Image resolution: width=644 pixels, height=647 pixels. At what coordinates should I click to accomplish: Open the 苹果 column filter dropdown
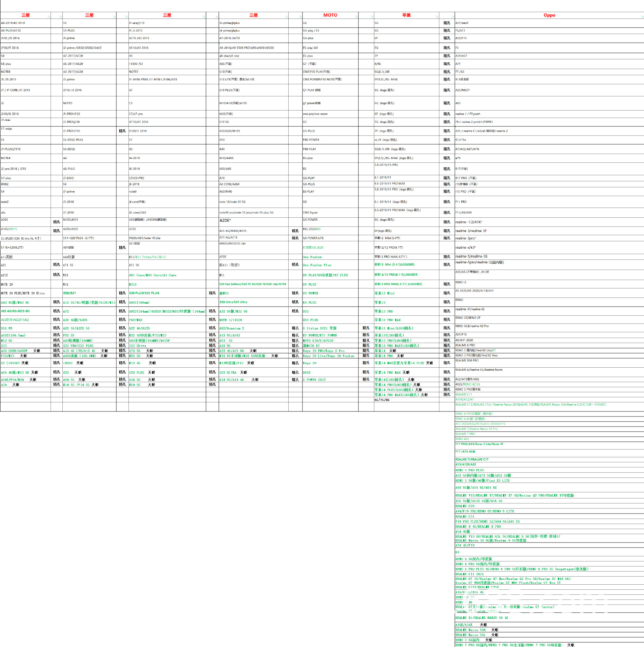437,17
